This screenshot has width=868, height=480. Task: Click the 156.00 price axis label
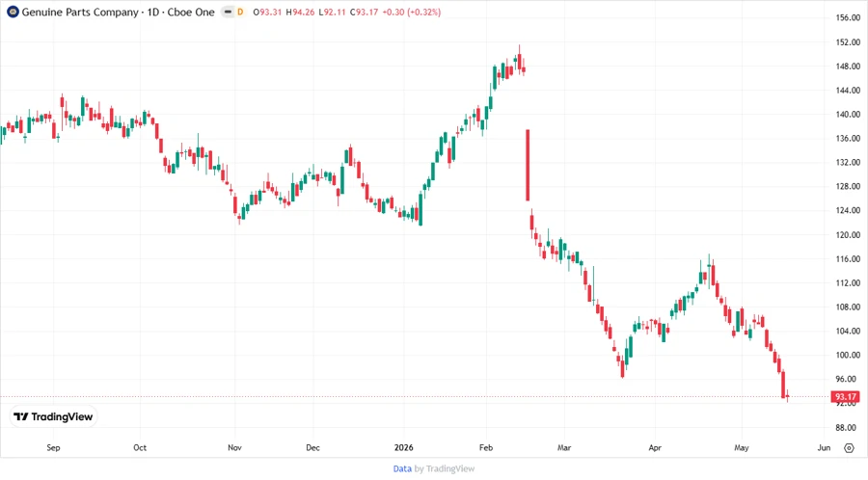click(x=848, y=17)
